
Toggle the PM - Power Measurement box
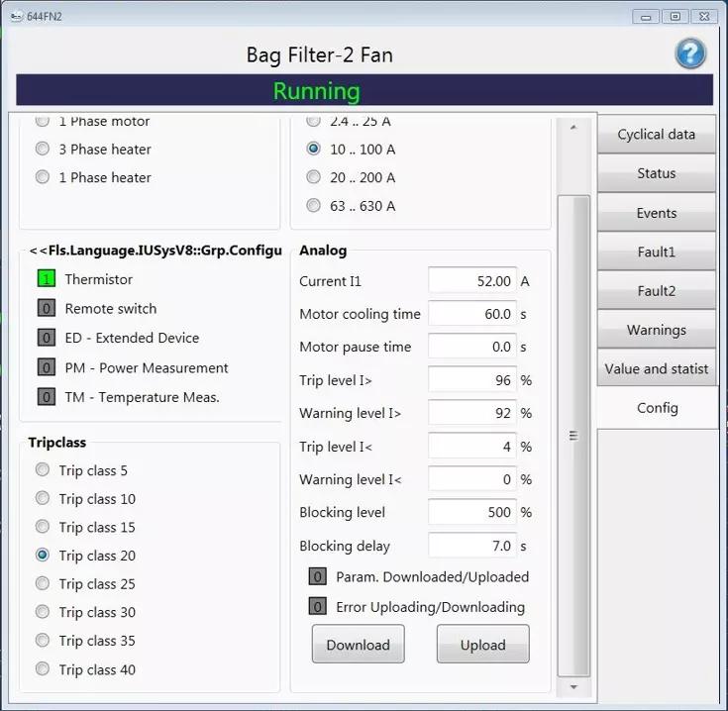pyautogui.click(x=46, y=367)
